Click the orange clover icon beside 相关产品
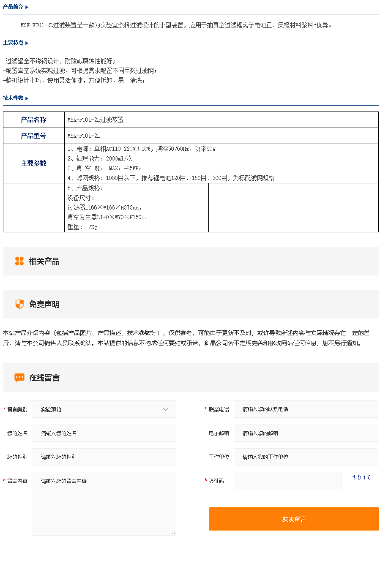 [x=19, y=261]
